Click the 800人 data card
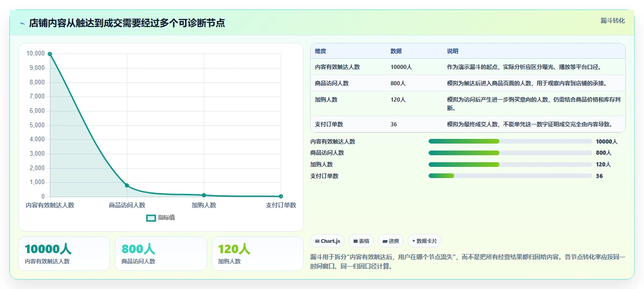The width and height of the screenshot is (644, 289). [161, 254]
